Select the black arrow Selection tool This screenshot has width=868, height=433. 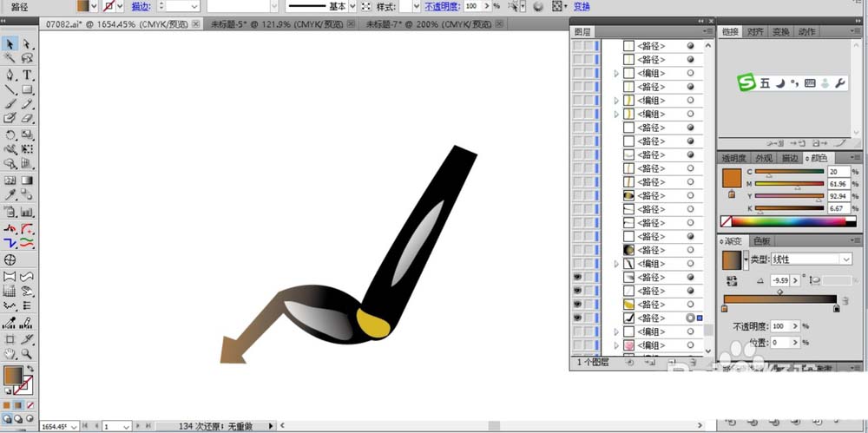(11, 43)
